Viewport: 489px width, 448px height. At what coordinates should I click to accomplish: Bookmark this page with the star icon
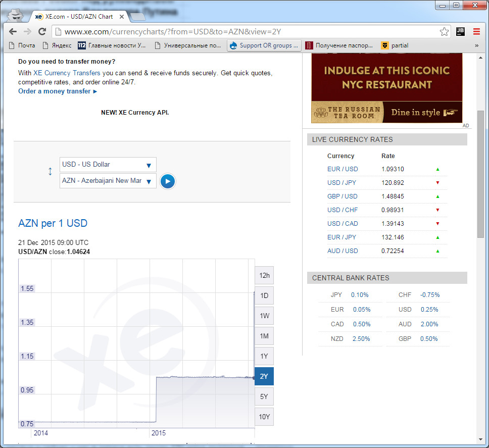444,31
